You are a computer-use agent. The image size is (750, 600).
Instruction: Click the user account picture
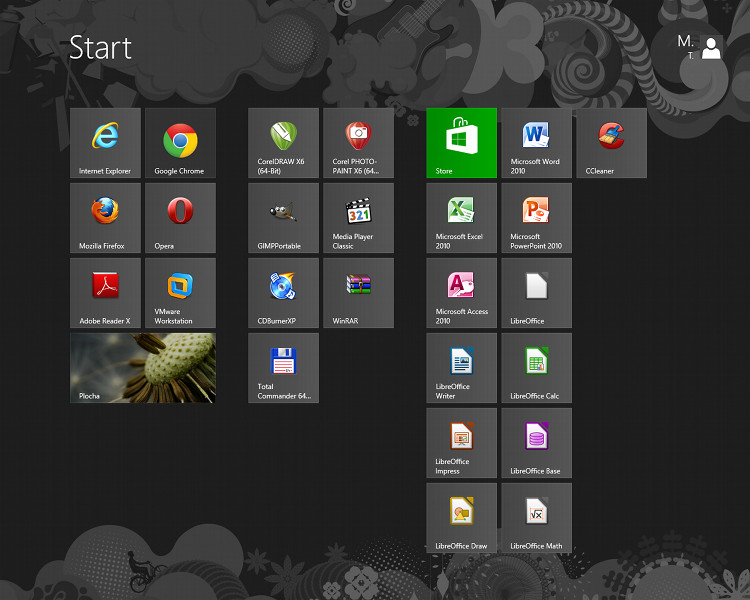pos(711,47)
